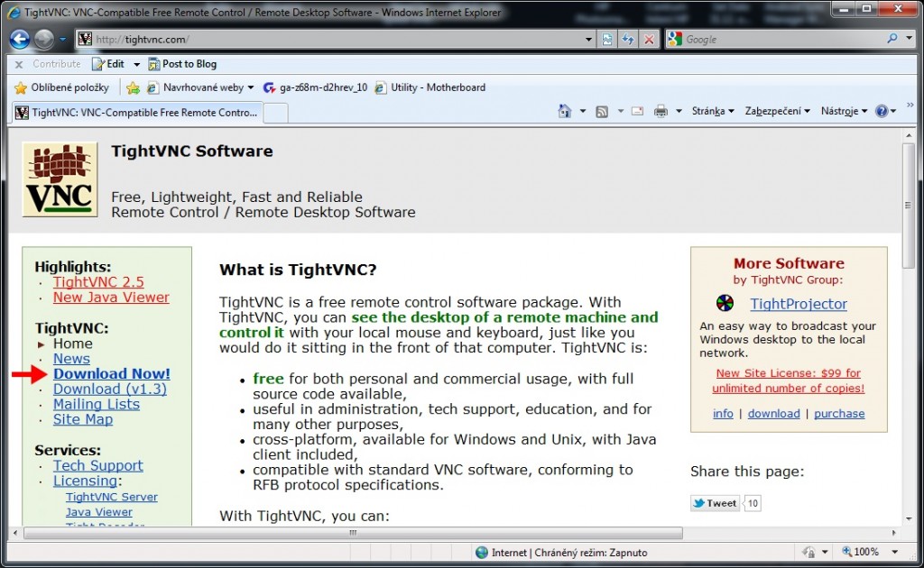
Task: Open the Help icon dropdown arrow
Action: [x=893, y=111]
